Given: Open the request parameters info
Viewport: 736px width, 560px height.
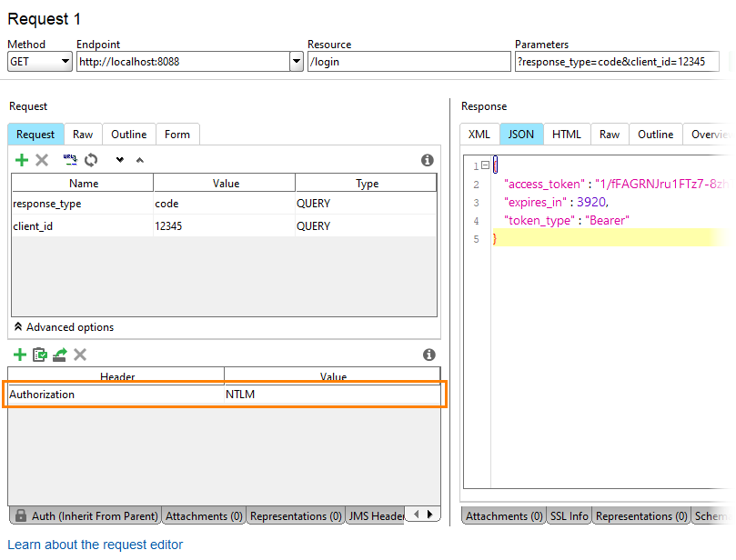Looking at the screenshot, I should click(x=428, y=160).
